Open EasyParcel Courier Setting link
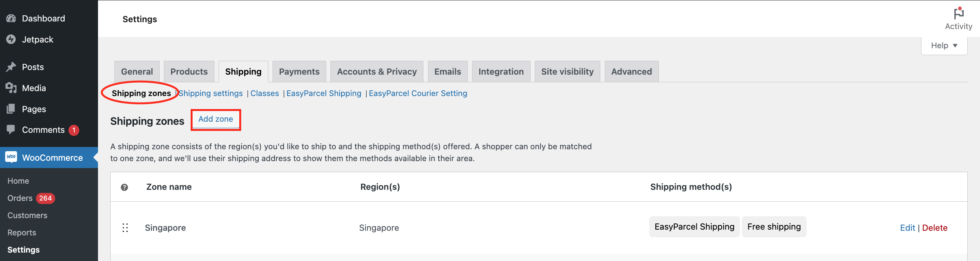The width and height of the screenshot is (980, 261). click(x=418, y=93)
